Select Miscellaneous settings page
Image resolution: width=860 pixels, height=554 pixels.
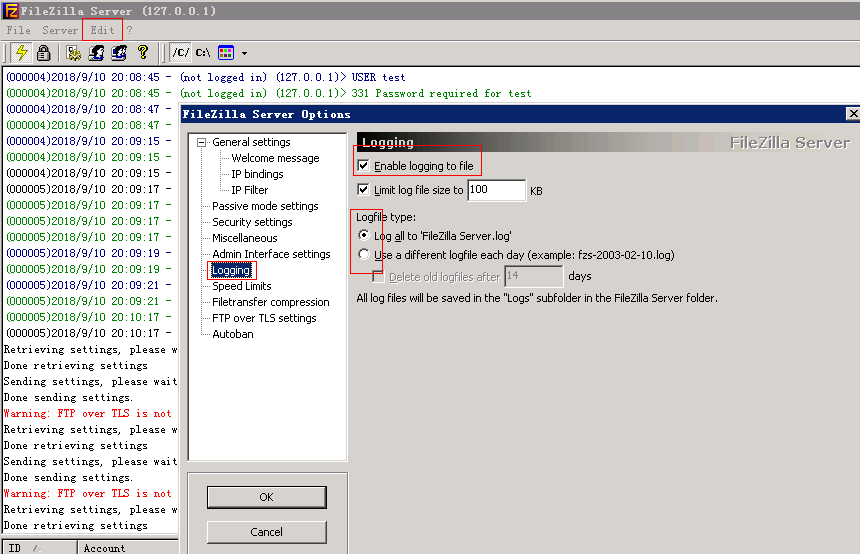pyautogui.click(x=245, y=238)
